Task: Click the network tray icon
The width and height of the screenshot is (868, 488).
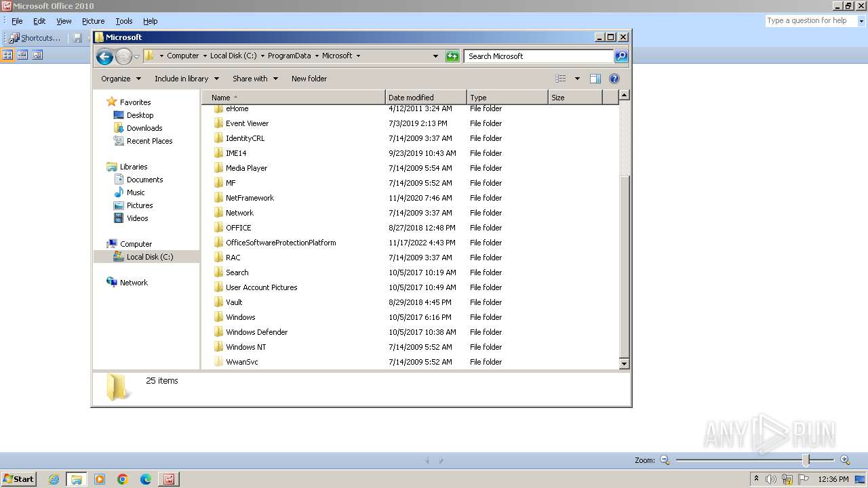Action: click(787, 479)
